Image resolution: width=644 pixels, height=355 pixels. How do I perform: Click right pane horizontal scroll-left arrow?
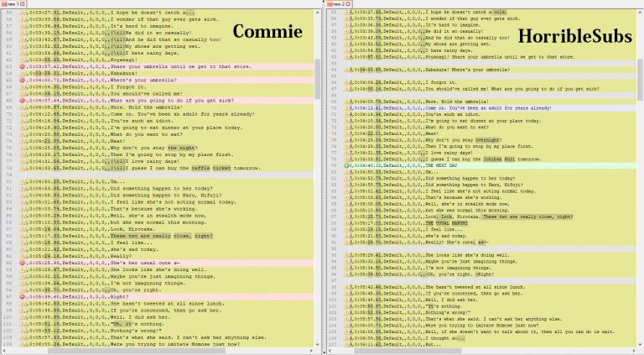(x=330, y=351)
